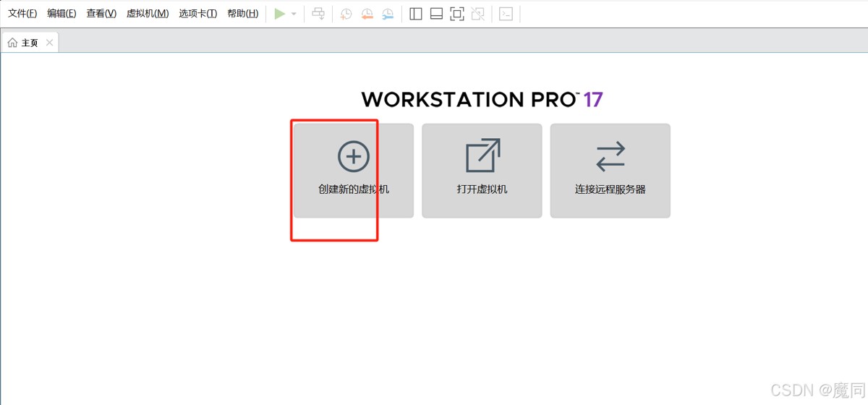This screenshot has width=868, height=405.
Task: Enter full screen mode icon
Action: click(x=457, y=14)
